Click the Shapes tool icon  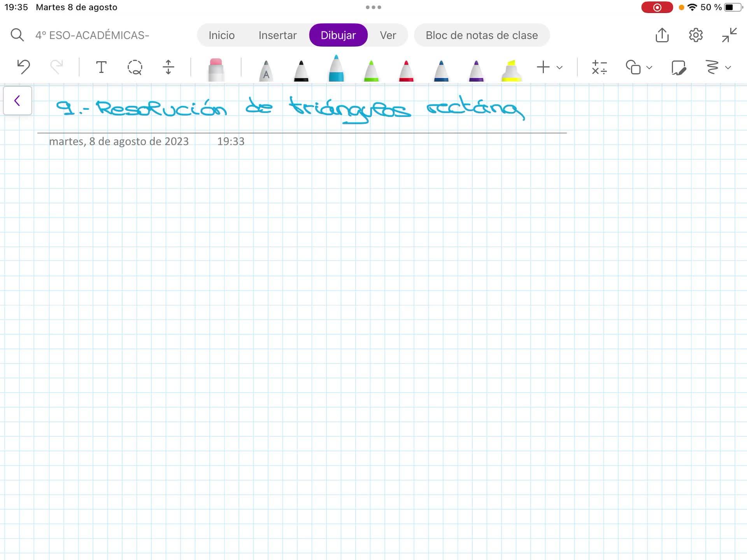pos(633,67)
